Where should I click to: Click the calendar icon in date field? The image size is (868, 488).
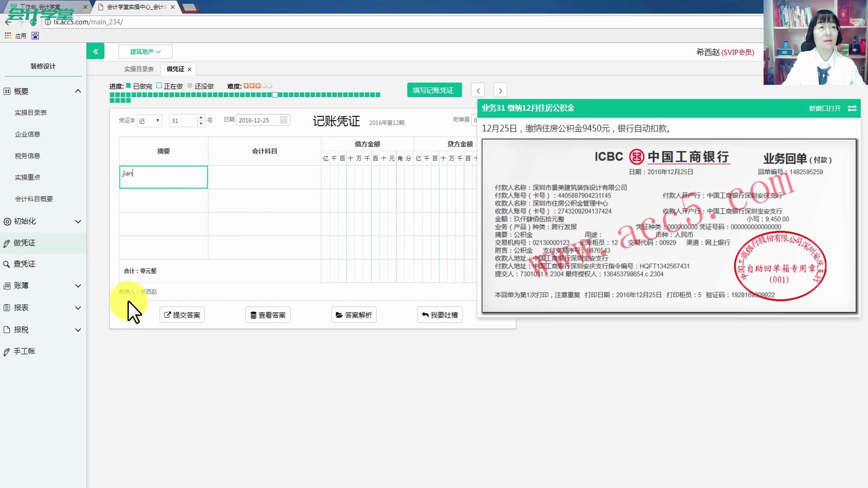pos(283,120)
